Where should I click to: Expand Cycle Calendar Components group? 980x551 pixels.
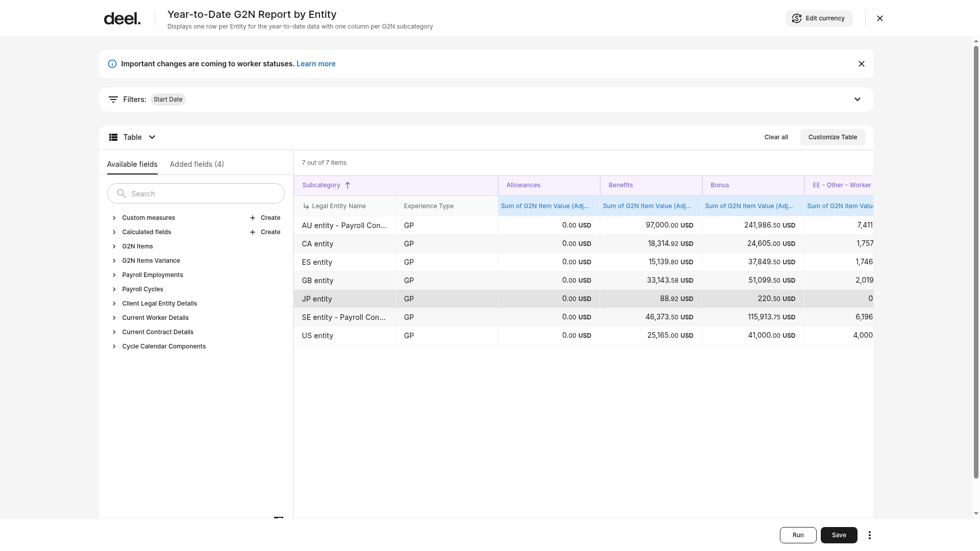(x=114, y=346)
